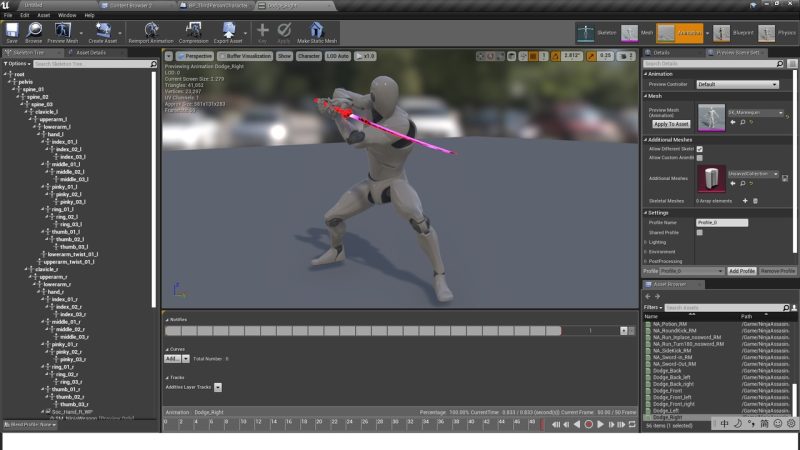Toggle the Shared Profile checkbox
This screenshot has width=800, height=450.
point(699,232)
